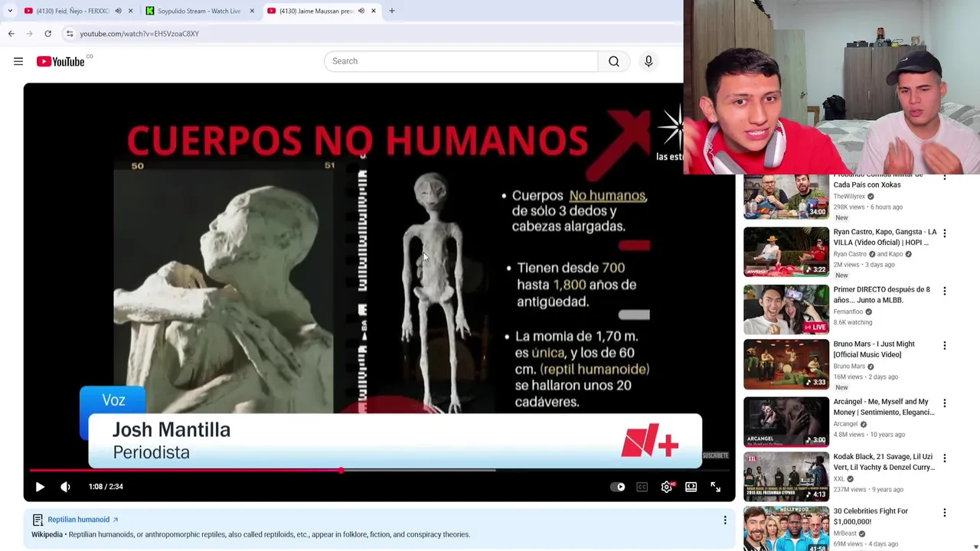The width and height of the screenshot is (980, 551).
Task: Click into the YouTube search field
Action: [x=461, y=61]
